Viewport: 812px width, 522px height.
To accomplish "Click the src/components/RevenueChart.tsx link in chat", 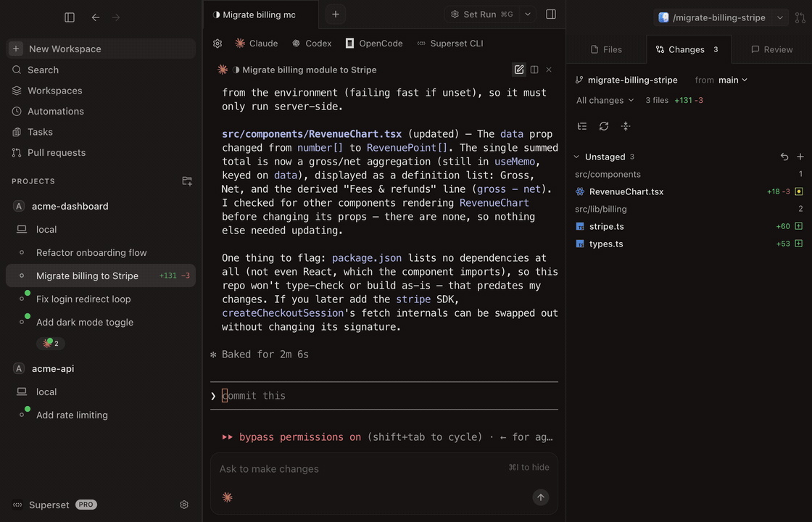I will click(x=312, y=134).
